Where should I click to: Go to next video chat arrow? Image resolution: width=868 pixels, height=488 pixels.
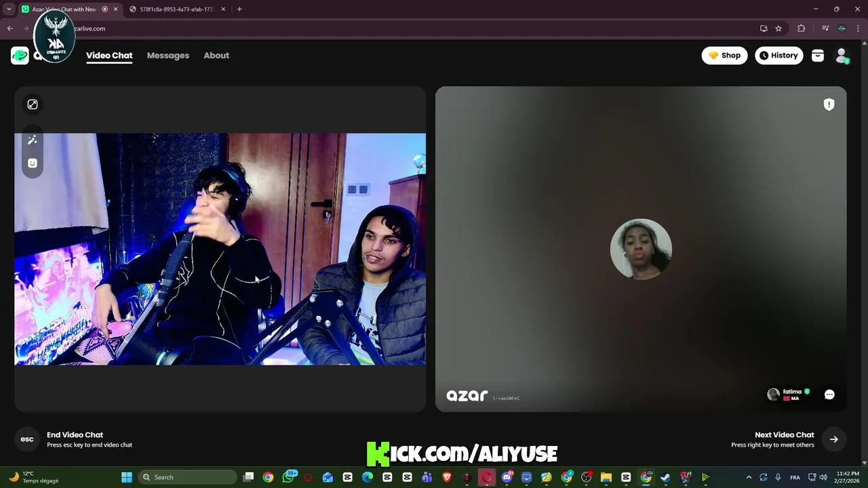point(833,439)
